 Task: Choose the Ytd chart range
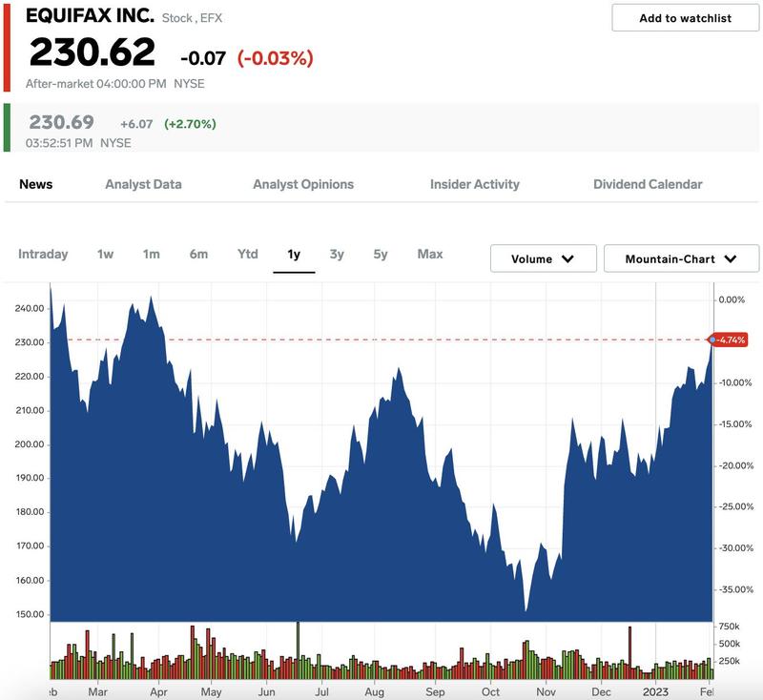click(x=247, y=254)
